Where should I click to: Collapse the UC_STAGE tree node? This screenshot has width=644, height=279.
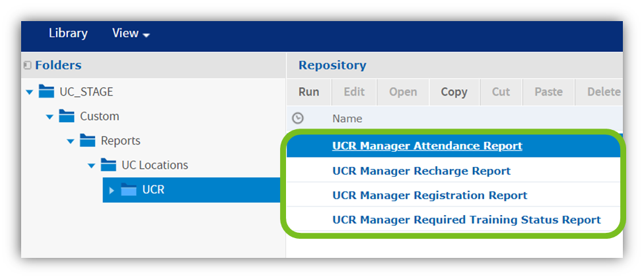(29, 92)
